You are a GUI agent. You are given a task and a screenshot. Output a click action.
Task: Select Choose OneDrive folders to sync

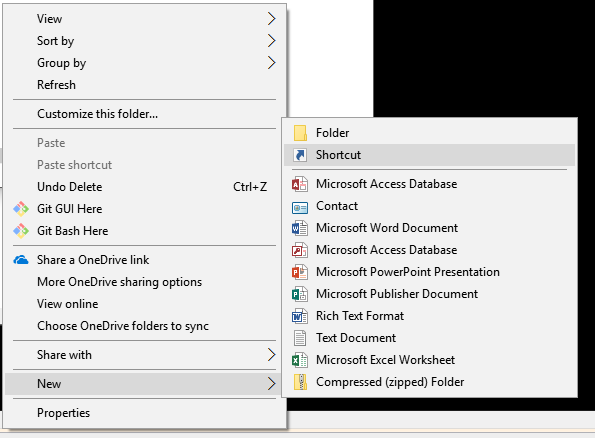tap(145, 326)
